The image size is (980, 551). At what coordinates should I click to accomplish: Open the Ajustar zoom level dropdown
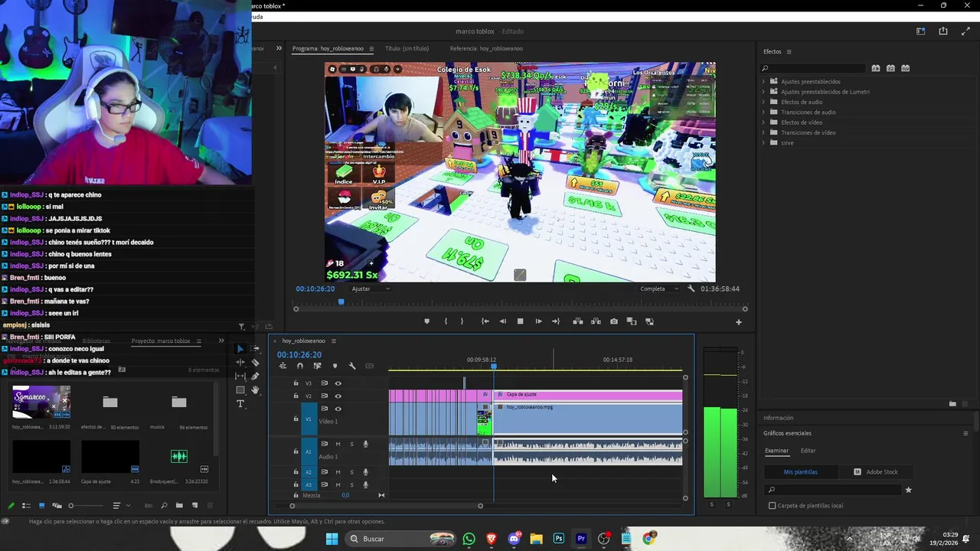pos(371,289)
